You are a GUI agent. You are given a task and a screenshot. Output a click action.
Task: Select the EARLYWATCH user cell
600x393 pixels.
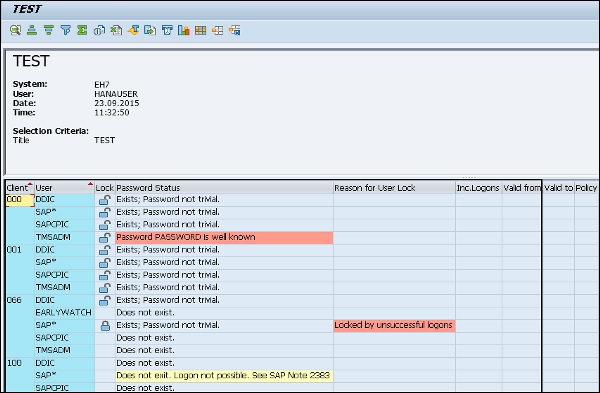[64, 313]
